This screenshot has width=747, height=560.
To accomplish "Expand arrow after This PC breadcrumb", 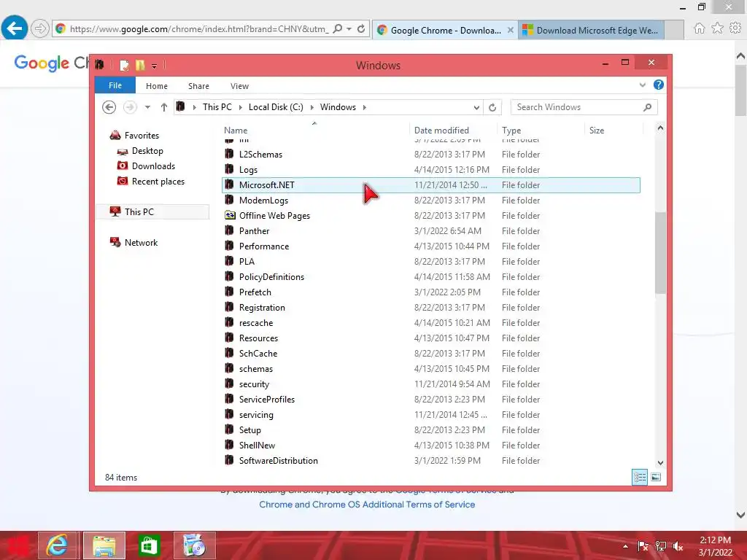I will [240, 107].
